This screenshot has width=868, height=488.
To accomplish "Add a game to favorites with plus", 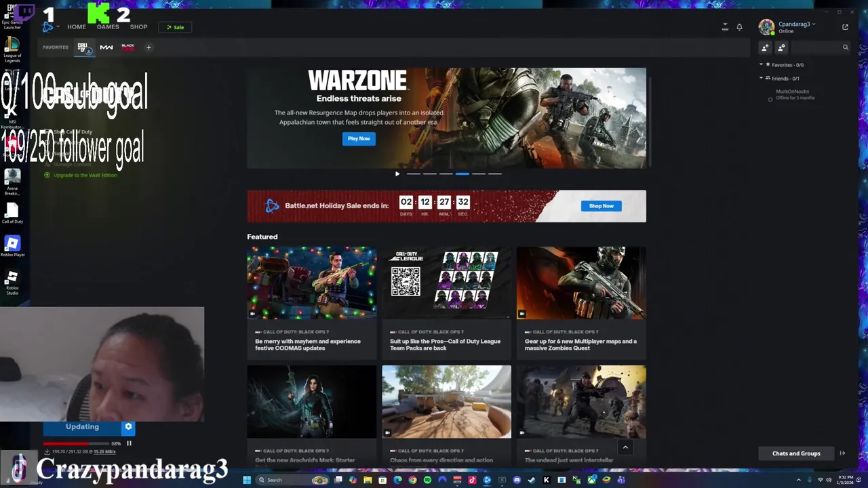I will 149,47.
